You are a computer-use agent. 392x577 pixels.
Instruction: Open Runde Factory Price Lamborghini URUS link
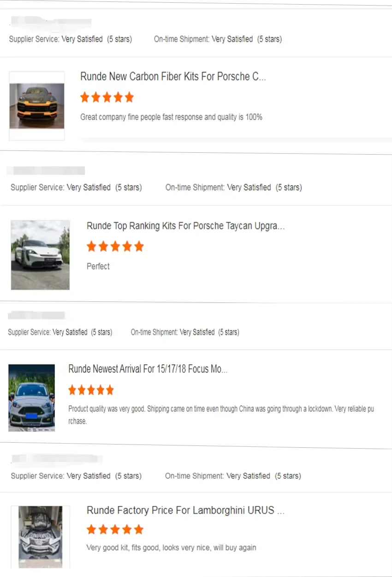coord(185,511)
